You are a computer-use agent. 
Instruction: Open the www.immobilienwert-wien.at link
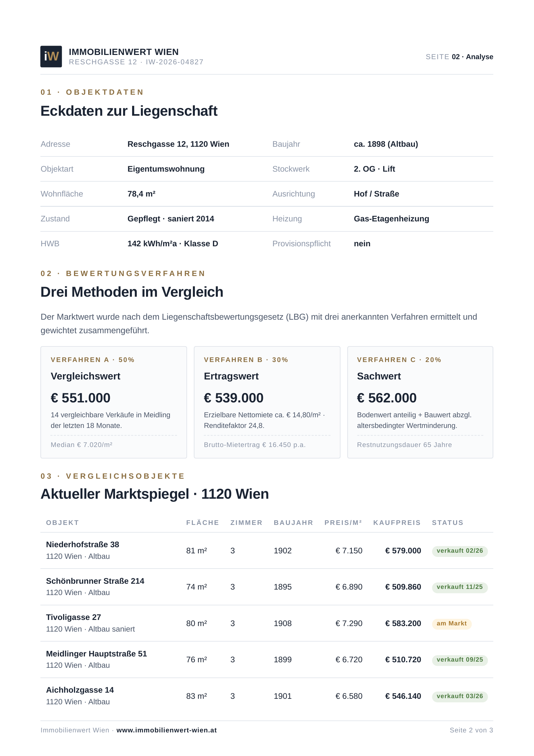point(166,730)
